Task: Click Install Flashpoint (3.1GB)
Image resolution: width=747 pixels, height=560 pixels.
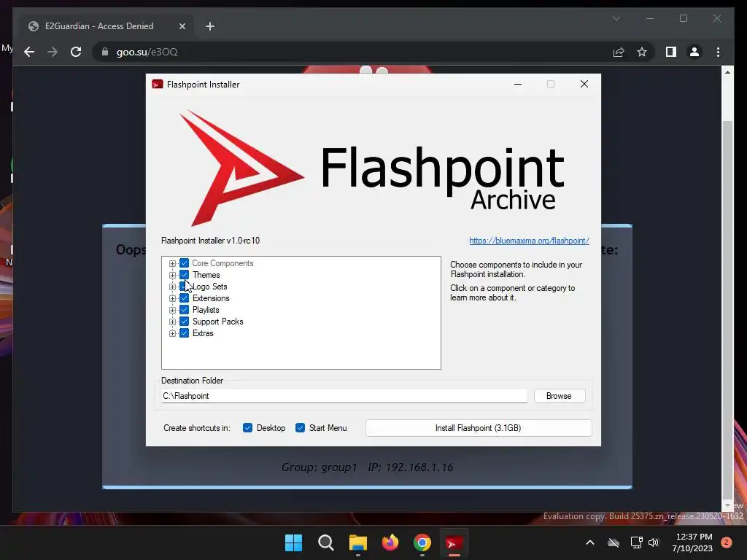Action: click(479, 427)
